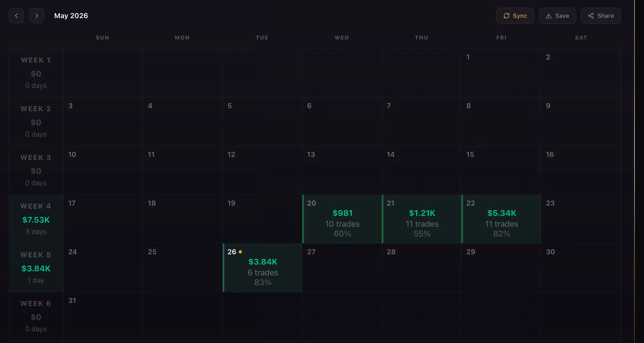This screenshot has width=644, height=343.
Task: Go to the previous month using left chevron
Action: point(16,16)
